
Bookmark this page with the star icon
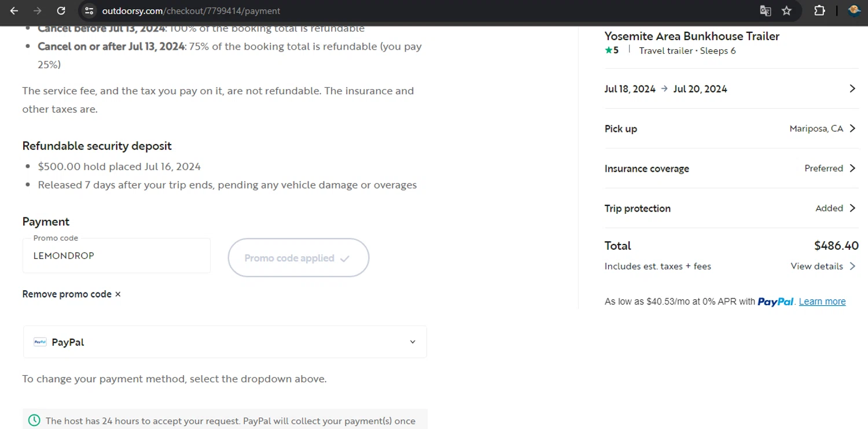click(x=786, y=11)
